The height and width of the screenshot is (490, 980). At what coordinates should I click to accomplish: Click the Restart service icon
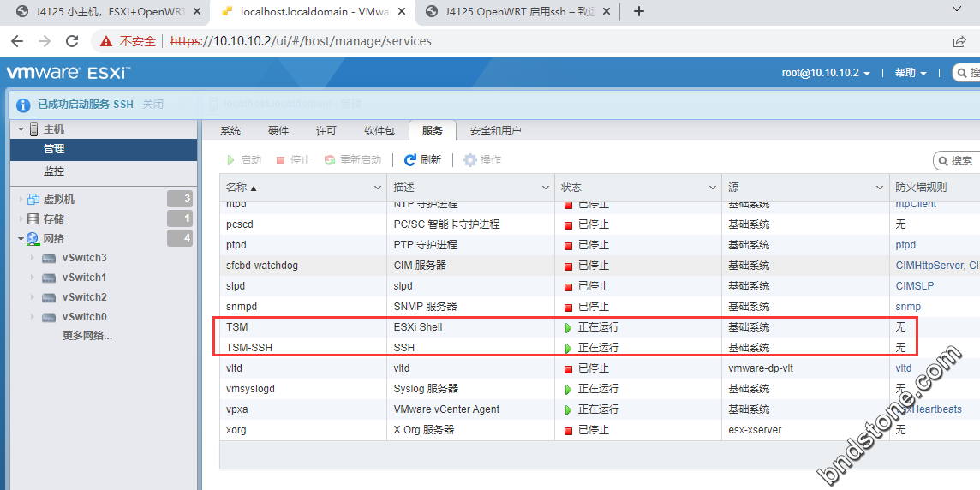pyautogui.click(x=330, y=161)
